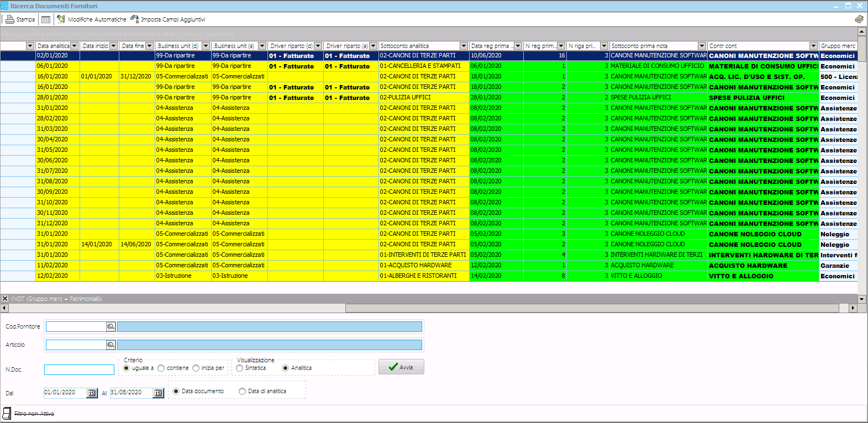Image resolution: width=868 pixels, height=423 pixels.
Task: Click the SPESE PULIZIA UFFICI Contr cont cell
Action: 763,98
